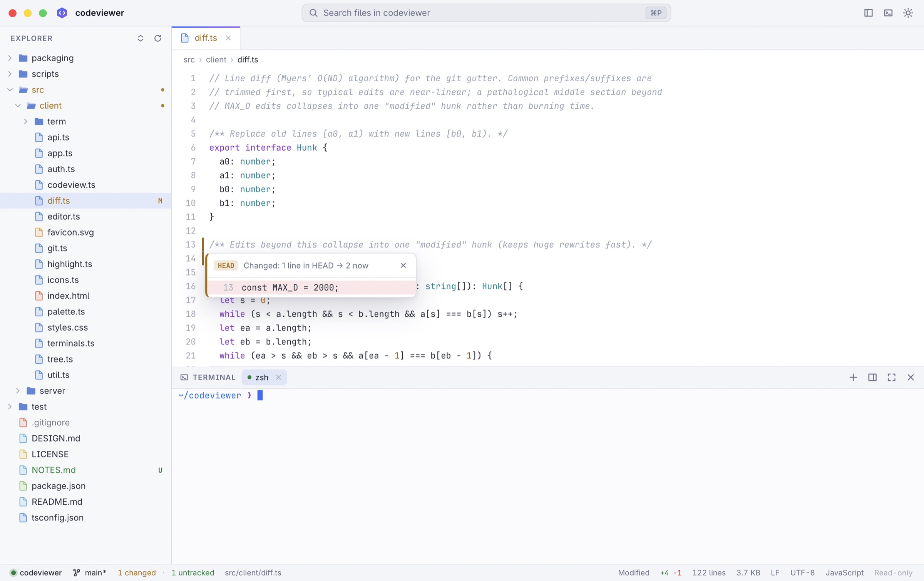Close the diff.ts editor tab
This screenshot has width=924, height=581.
click(228, 38)
